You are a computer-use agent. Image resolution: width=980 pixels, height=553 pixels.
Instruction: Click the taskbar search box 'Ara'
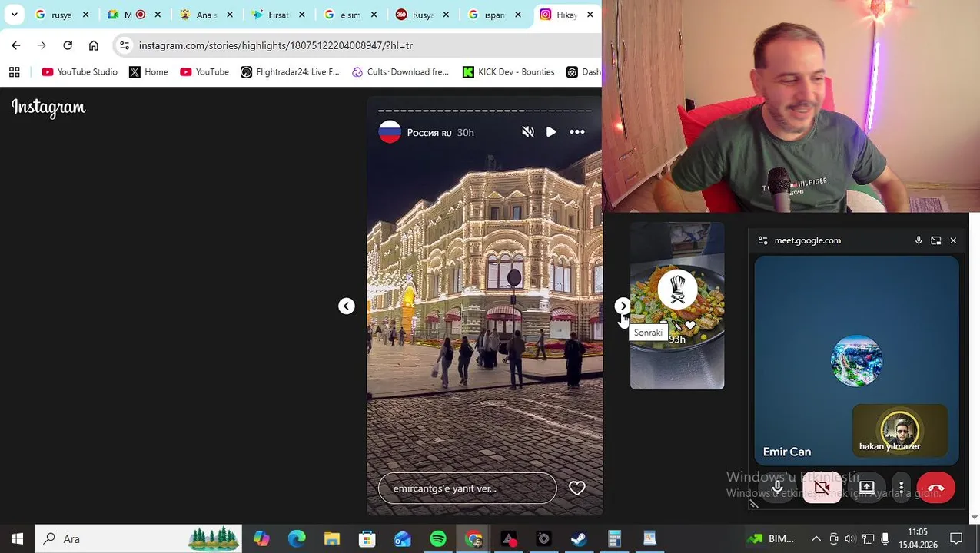pos(138,538)
